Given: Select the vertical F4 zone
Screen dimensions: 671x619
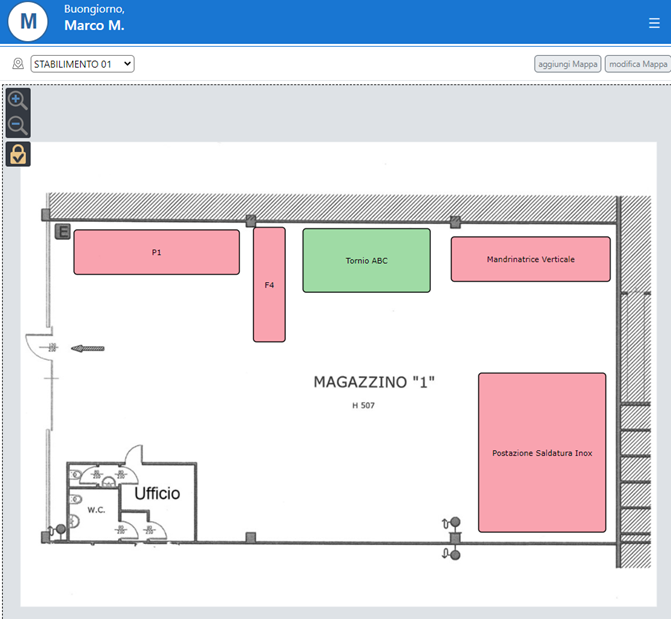Looking at the screenshot, I should [x=269, y=285].
